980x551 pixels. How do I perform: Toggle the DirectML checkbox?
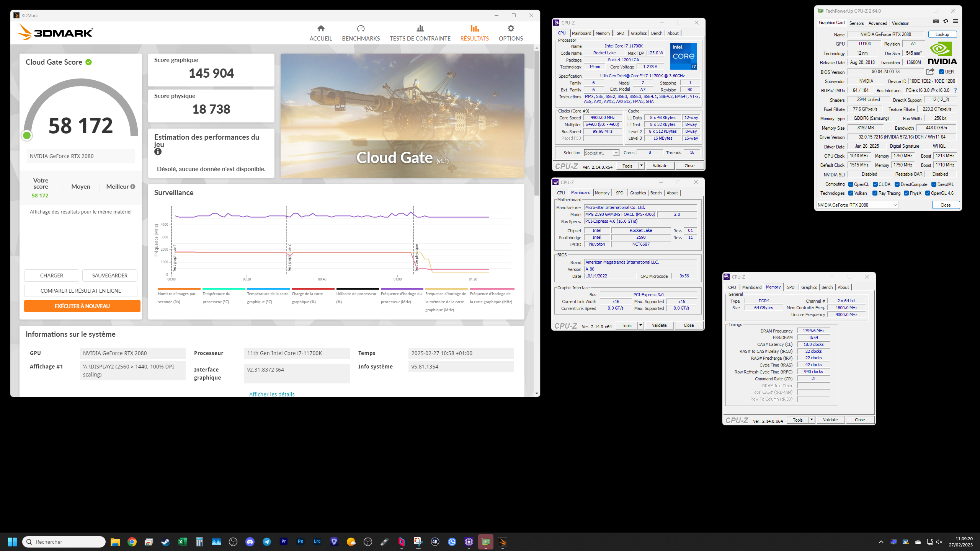(934, 184)
